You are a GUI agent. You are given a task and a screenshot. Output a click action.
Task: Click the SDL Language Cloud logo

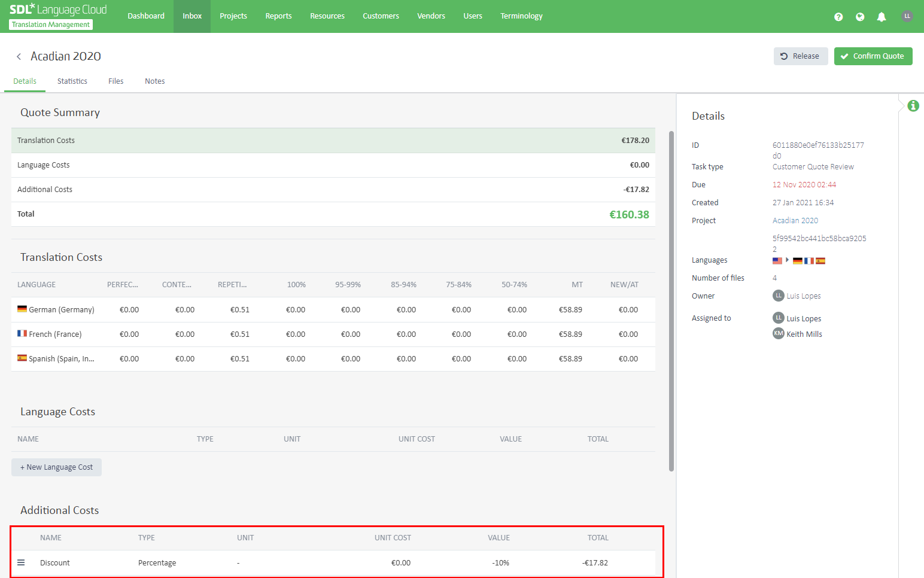(x=58, y=10)
